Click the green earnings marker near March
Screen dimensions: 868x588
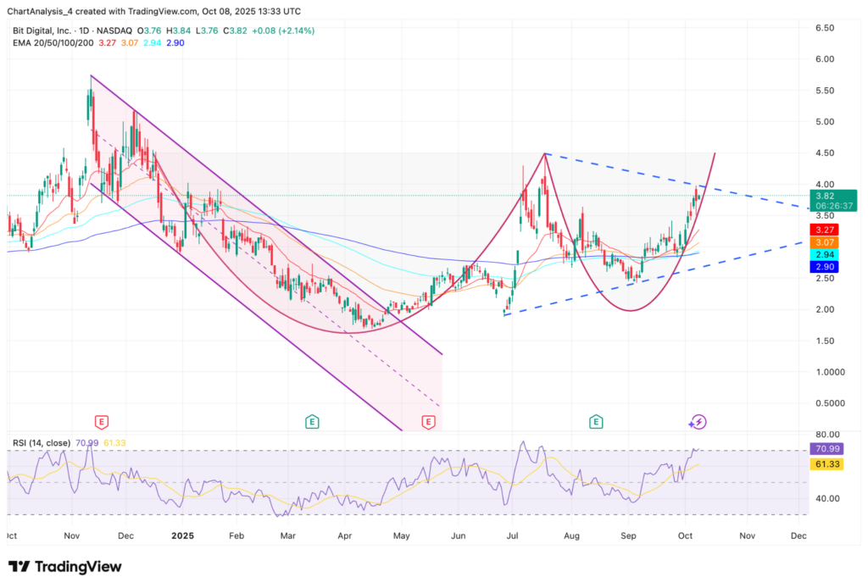(312, 421)
